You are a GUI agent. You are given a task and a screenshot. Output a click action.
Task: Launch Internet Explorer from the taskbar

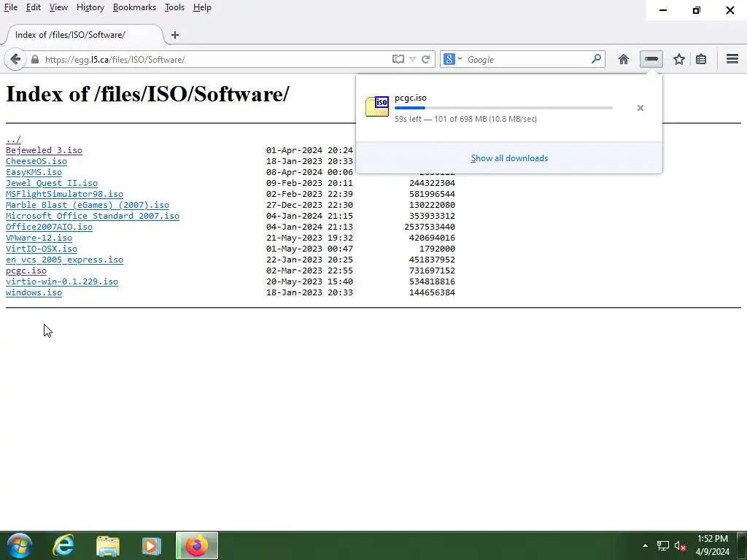63,545
